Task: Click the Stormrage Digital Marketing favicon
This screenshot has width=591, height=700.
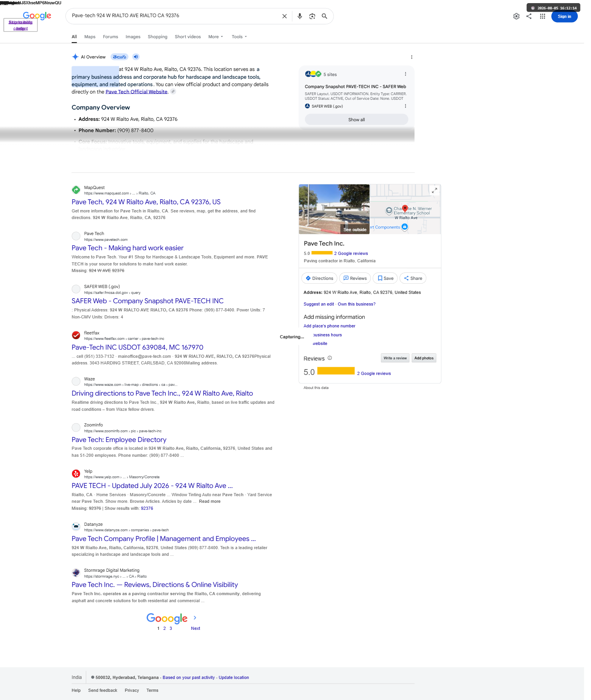Action: (x=76, y=573)
